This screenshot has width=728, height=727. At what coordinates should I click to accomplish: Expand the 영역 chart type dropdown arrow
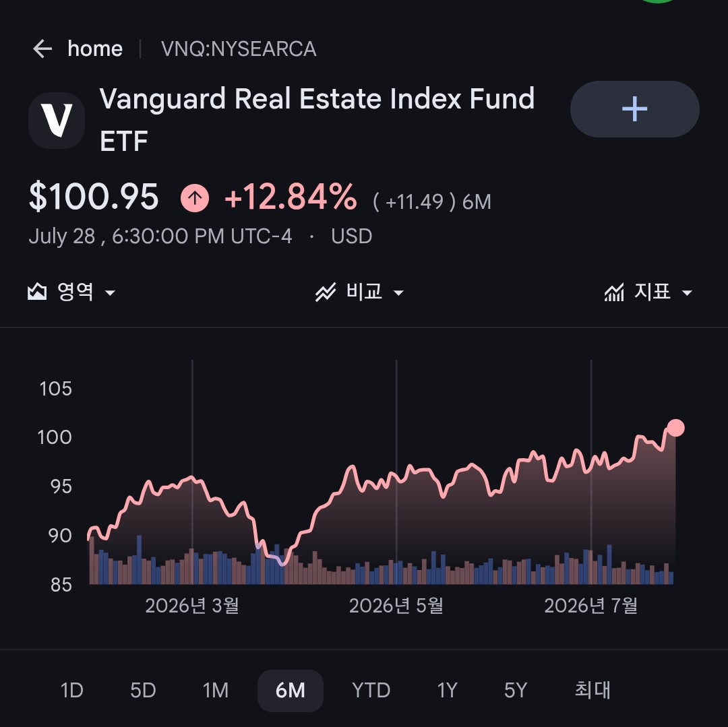click(x=110, y=293)
